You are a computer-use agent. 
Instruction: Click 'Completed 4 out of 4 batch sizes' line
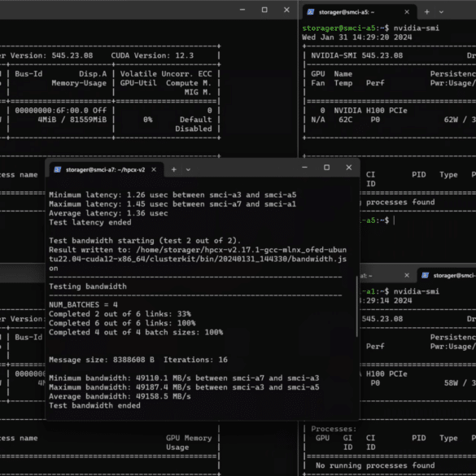point(136,332)
